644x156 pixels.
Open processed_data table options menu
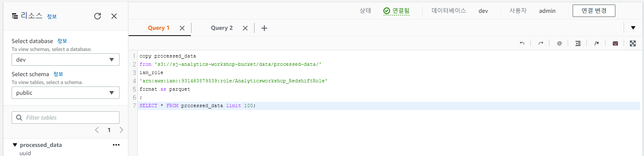point(116,145)
